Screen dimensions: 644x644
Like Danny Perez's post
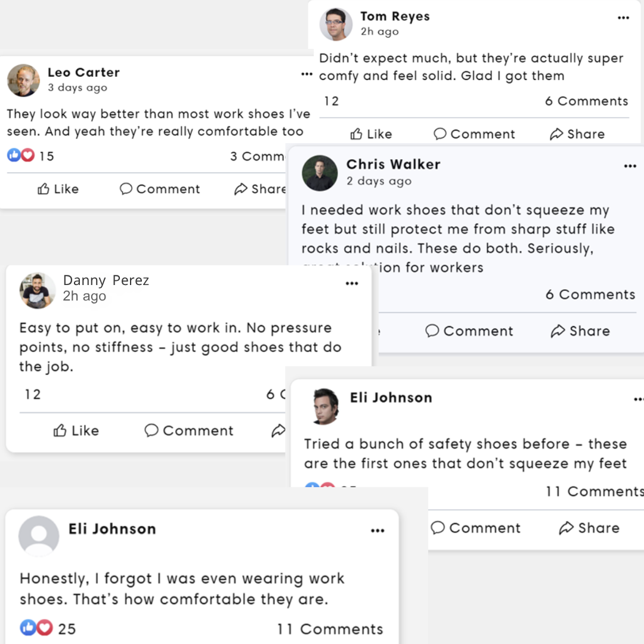[76, 431]
